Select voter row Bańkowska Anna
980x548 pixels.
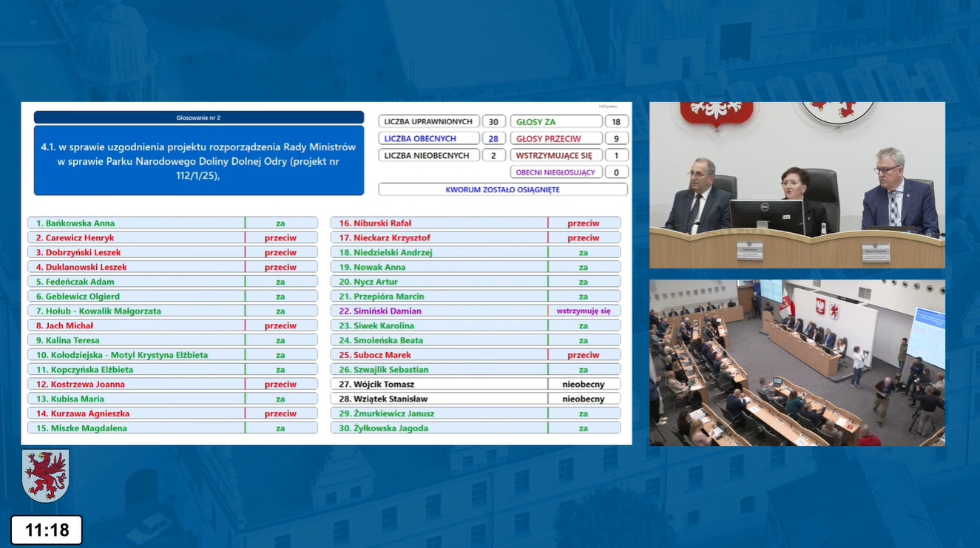pos(136,223)
